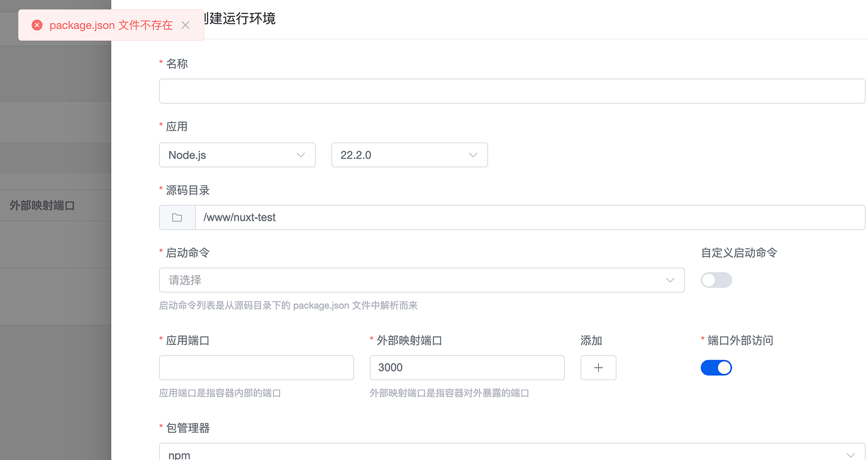Open the version 22.2.0 dropdown
The height and width of the screenshot is (460, 868).
(x=409, y=155)
